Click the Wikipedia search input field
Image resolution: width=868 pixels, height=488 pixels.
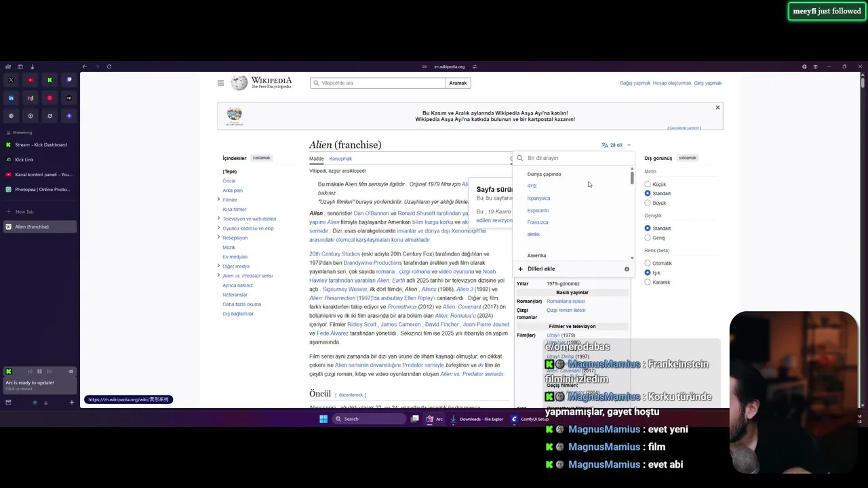tap(378, 83)
